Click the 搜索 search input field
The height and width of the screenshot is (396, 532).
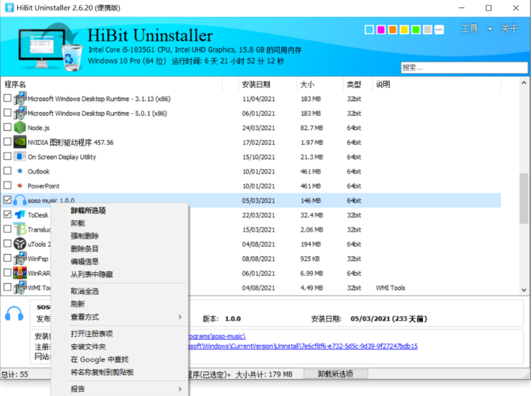pos(464,68)
